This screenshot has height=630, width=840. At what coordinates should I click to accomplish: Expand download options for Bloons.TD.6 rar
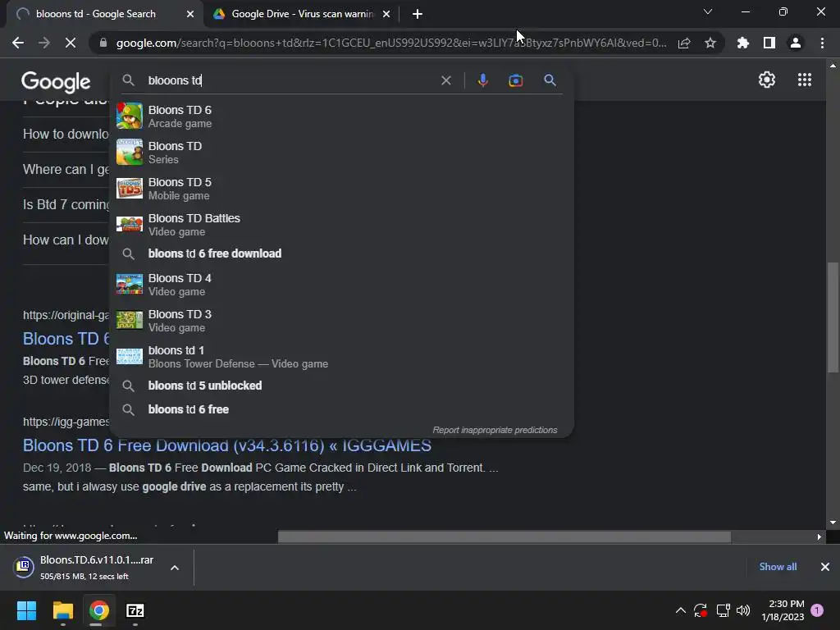175,568
